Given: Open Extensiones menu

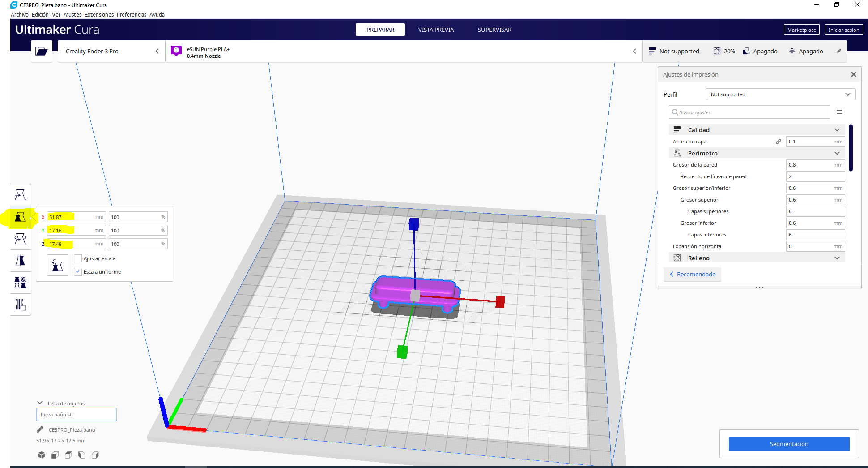Looking at the screenshot, I should (99, 15).
